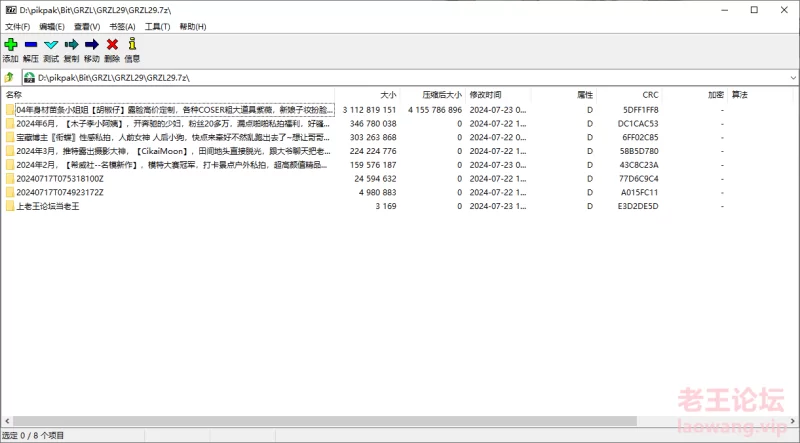The width and height of the screenshot is (800, 443).
Task: Sort by the 算法 column header
Action: tap(760, 95)
